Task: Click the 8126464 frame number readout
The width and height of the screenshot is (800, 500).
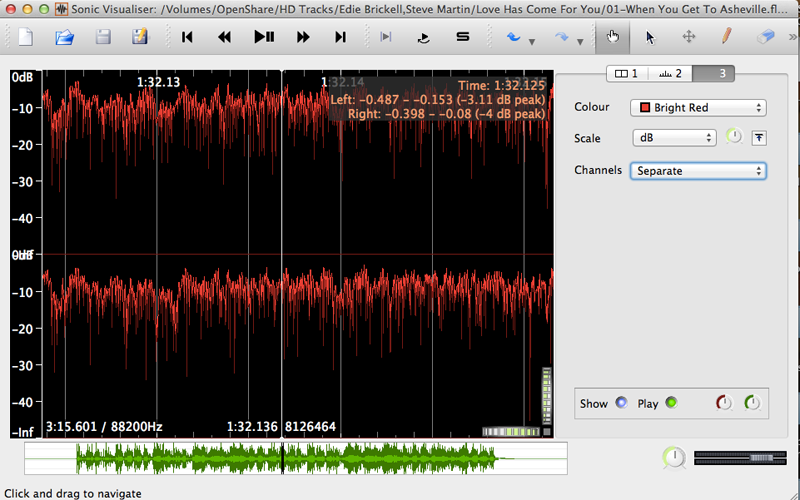Action: pos(310,427)
